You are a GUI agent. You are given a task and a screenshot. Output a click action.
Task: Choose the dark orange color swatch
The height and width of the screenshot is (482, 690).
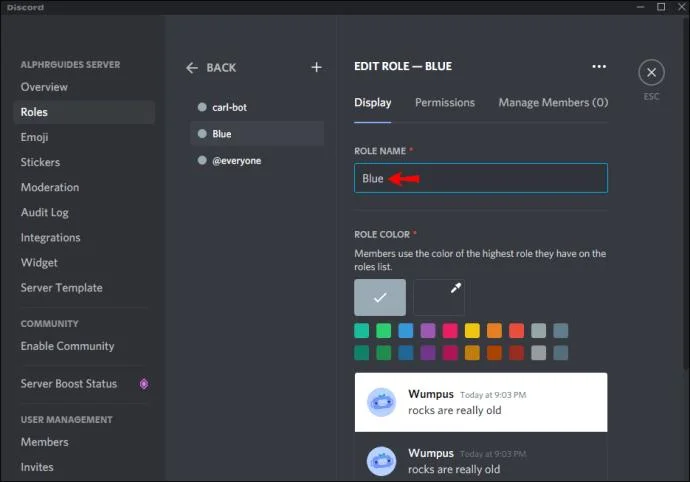click(x=494, y=353)
